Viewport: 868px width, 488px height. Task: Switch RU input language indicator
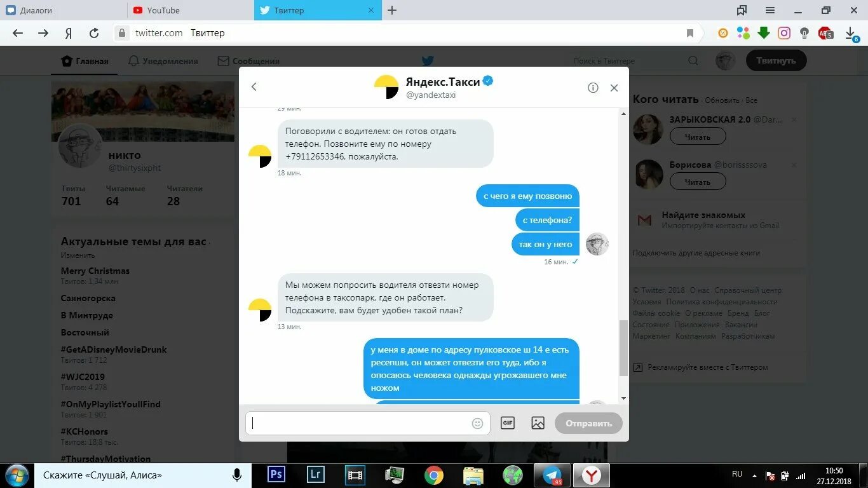pyautogui.click(x=737, y=474)
